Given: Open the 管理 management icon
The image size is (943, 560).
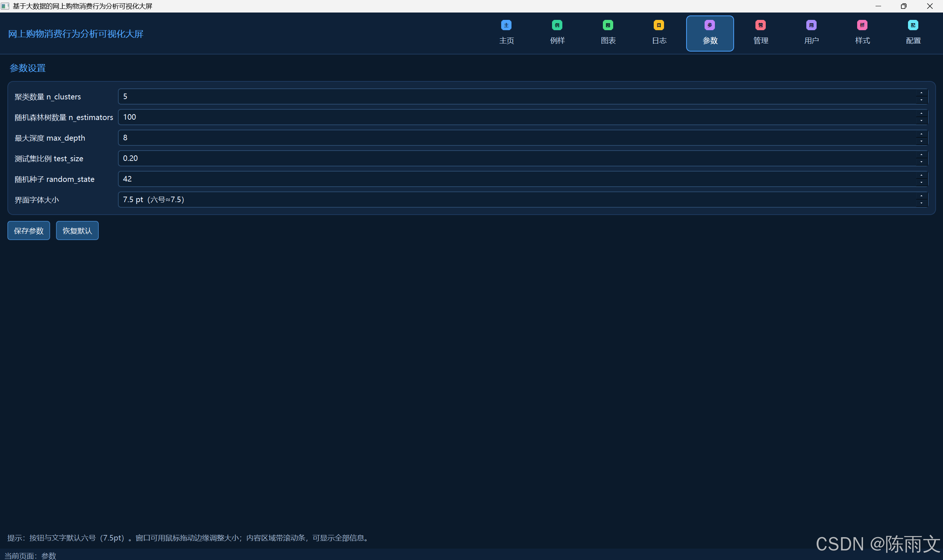Looking at the screenshot, I should (x=760, y=25).
